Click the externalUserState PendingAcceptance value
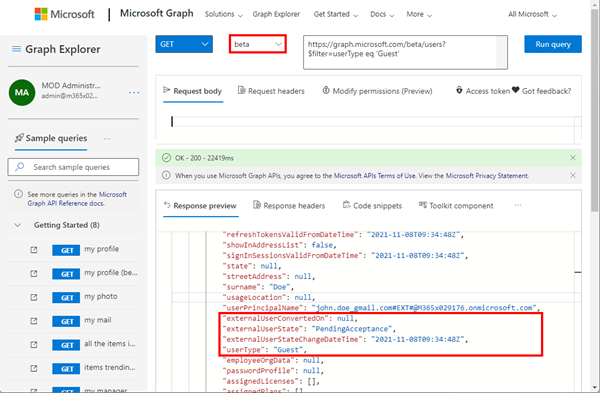600x393 pixels. point(351,329)
